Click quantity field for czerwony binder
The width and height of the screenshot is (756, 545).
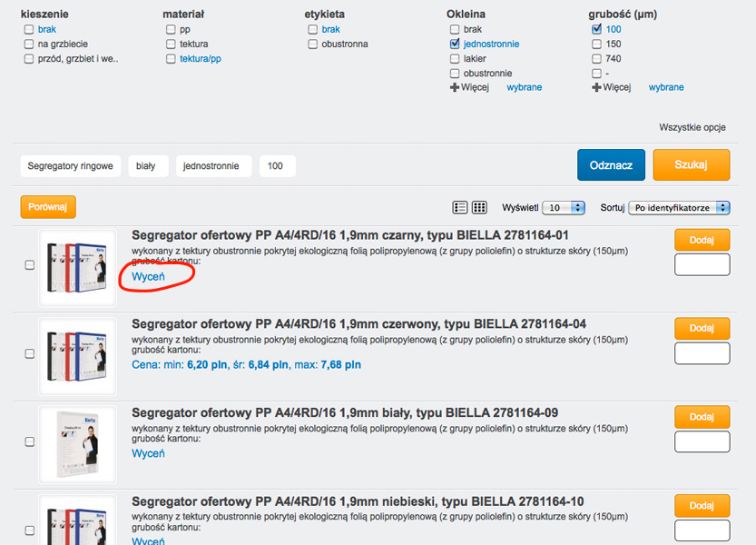click(702, 353)
